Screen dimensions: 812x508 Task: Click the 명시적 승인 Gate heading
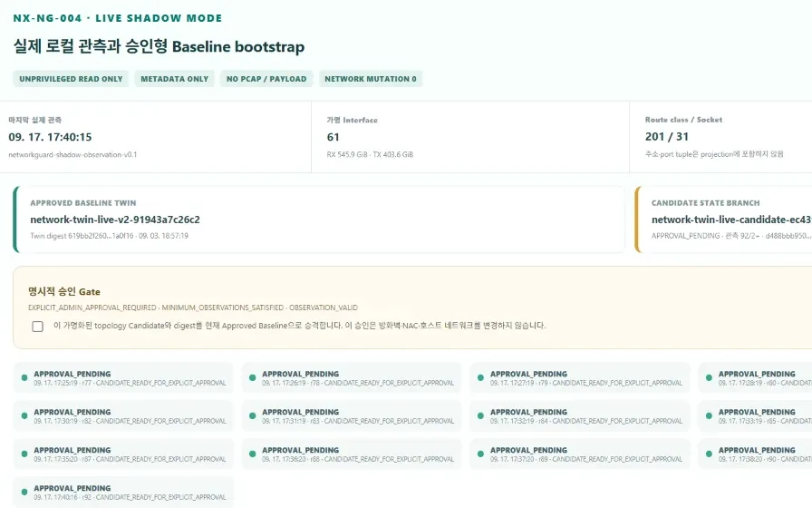[64, 292]
